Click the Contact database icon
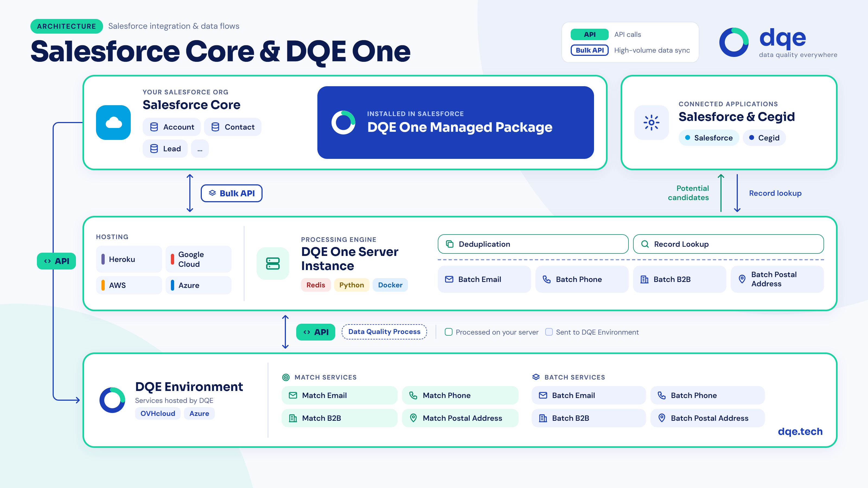Screen dimensions: 868x488 pos(215,127)
